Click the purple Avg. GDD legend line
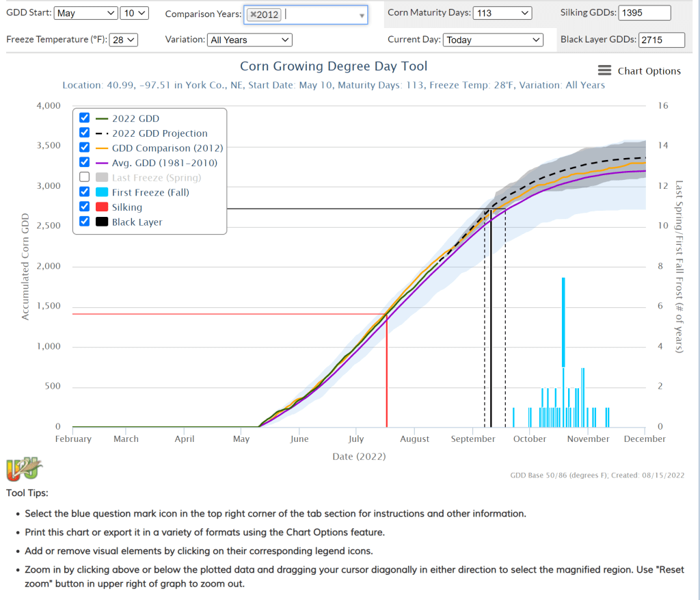The width and height of the screenshot is (700, 600). pyautogui.click(x=102, y=163)
